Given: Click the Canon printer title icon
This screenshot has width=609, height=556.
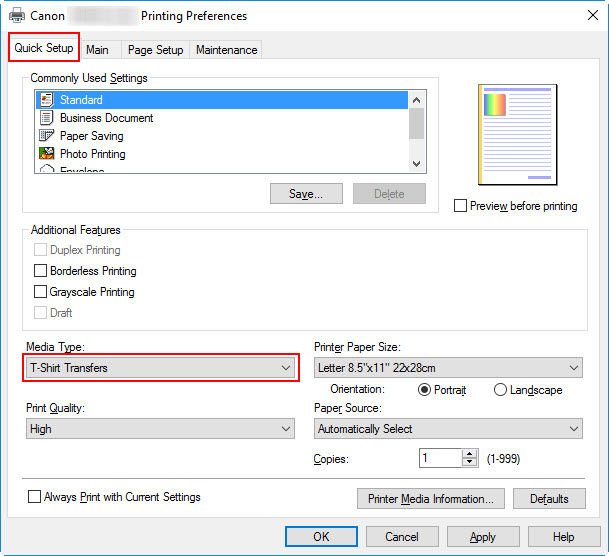Looking at the screenshot, I should point(17,16).
